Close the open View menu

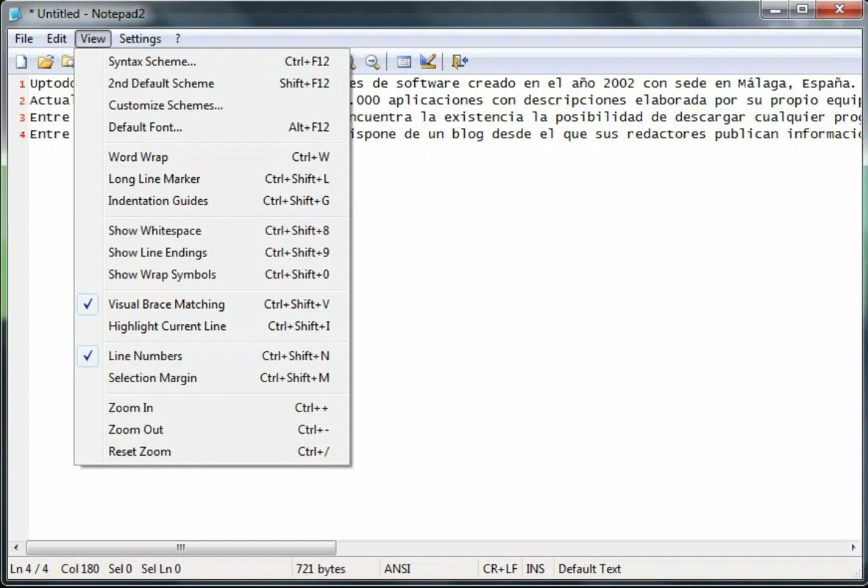[x=93, y=39]
